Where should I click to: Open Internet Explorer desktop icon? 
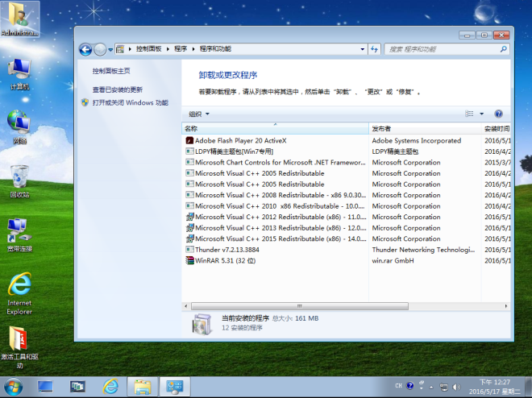pyautogui.click(x=19, y=293)
